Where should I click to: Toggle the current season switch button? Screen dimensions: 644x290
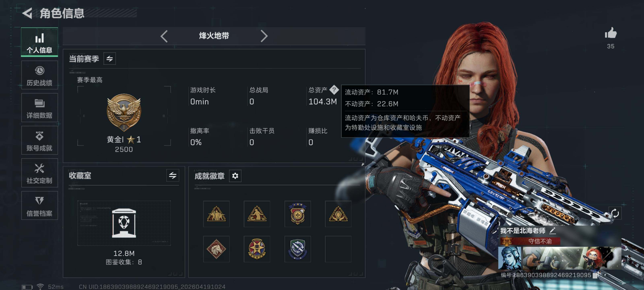point(109,59)
